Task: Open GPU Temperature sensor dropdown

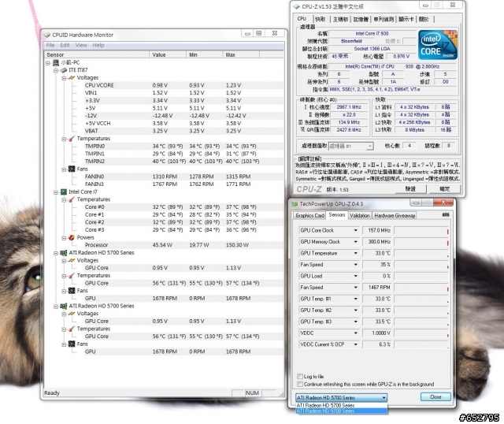Action: 356,253
